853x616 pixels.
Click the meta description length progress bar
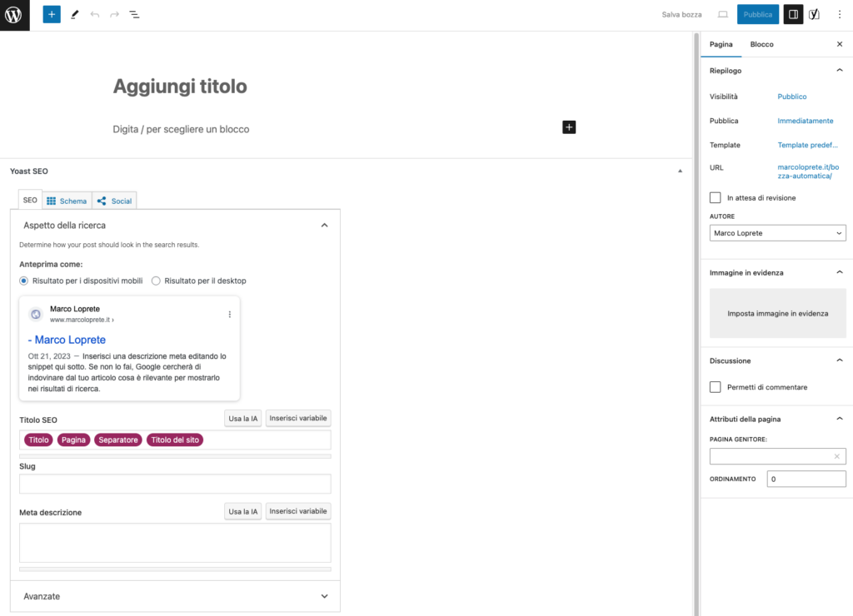175,569
